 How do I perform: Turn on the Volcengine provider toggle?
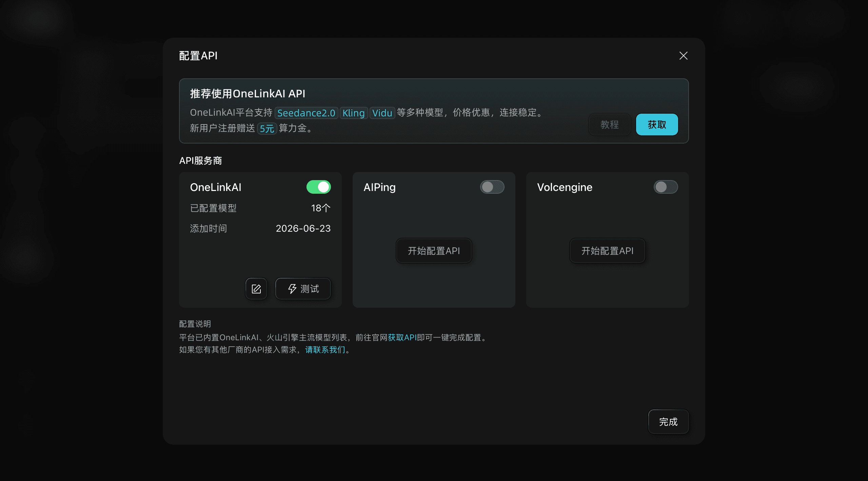666,187
